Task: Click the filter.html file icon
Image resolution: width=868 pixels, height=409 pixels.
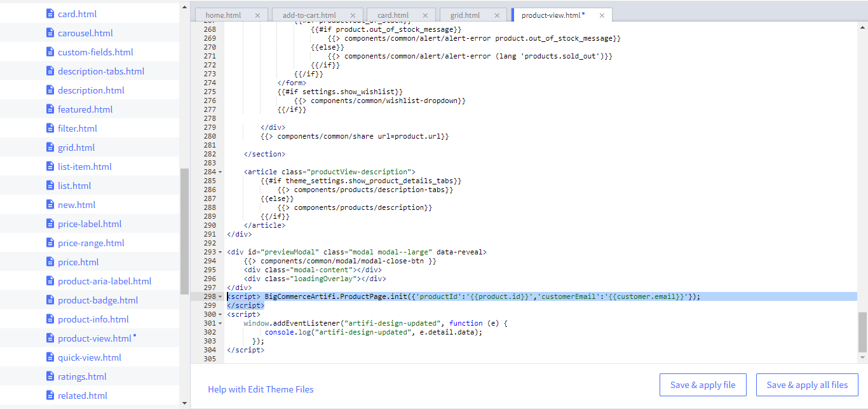Action: pyautogui.click(x=50, y=128)
